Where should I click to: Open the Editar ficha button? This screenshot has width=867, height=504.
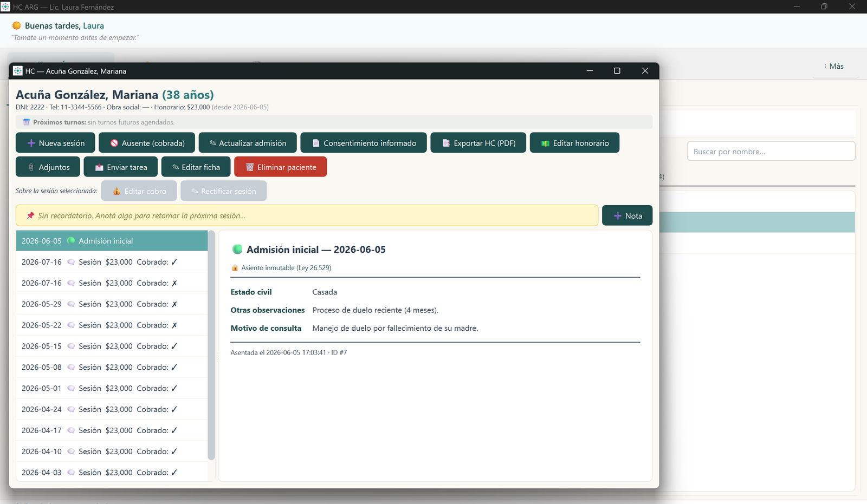pos(196,167)
